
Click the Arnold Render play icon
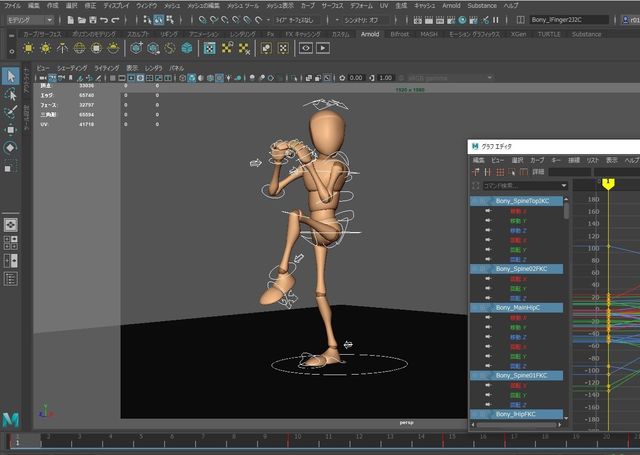tap(323, 48)
